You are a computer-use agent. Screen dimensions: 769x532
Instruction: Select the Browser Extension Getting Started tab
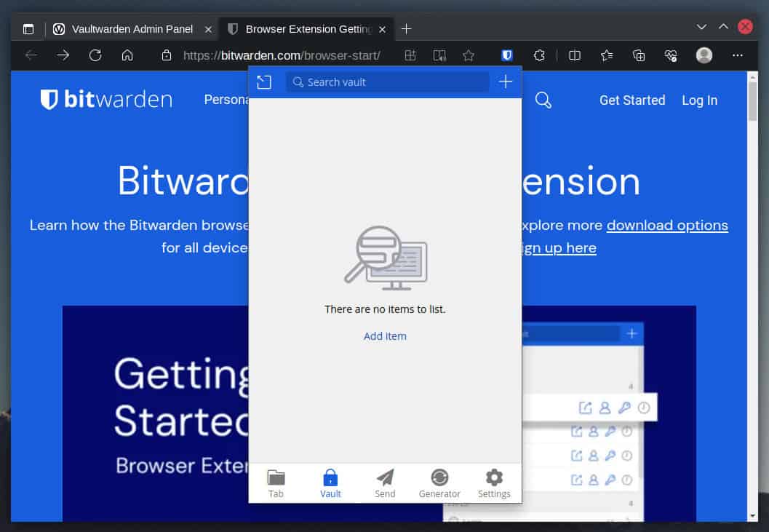pos(306,29)
